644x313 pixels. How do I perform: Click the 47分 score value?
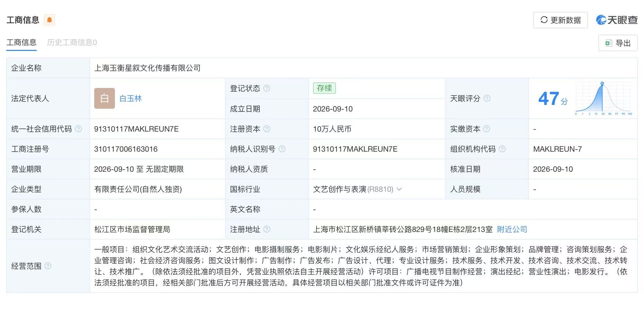tap(553, 99)
